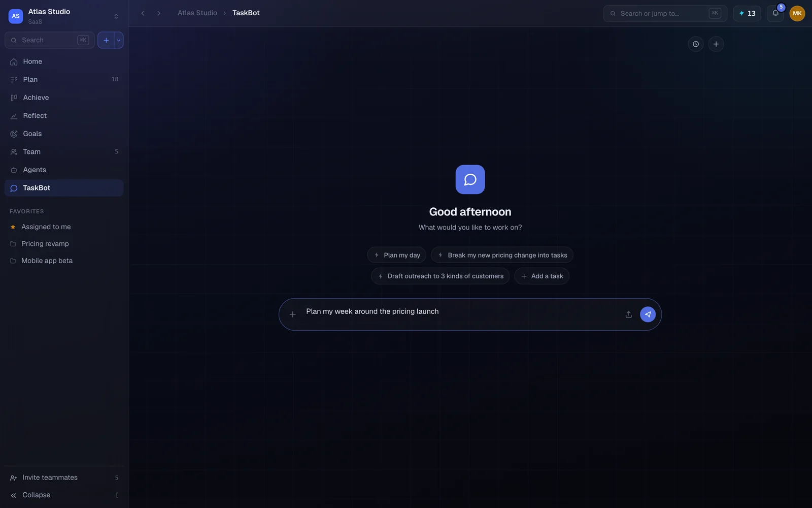Select TaskBot in the sidebar
The height and width of the screenshot is (508, 812).
click(64, 188)
